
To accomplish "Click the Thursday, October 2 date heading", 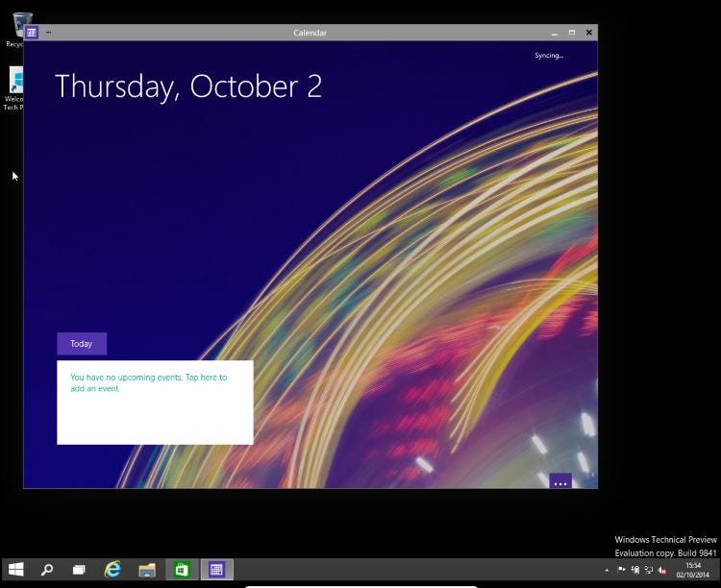I will click(188, 86).
